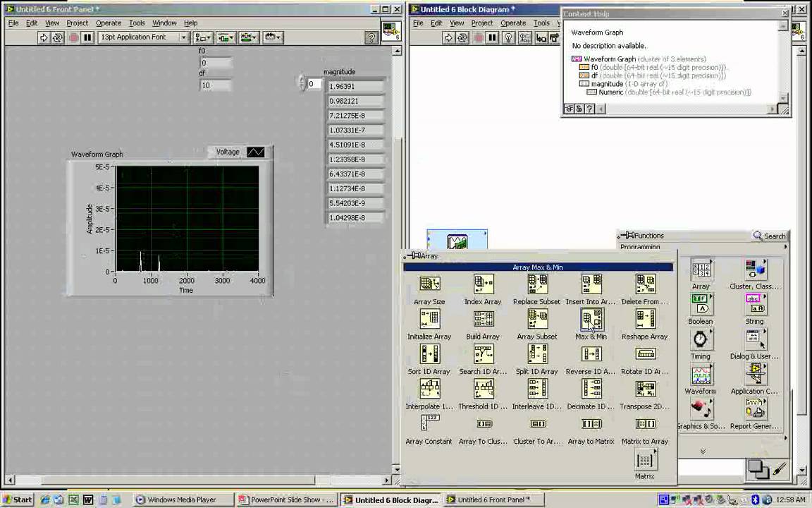Pick the Reverse 1D Array function
Image resolution: width=812 pixels, height=508 pixels.
pos(591,355)
